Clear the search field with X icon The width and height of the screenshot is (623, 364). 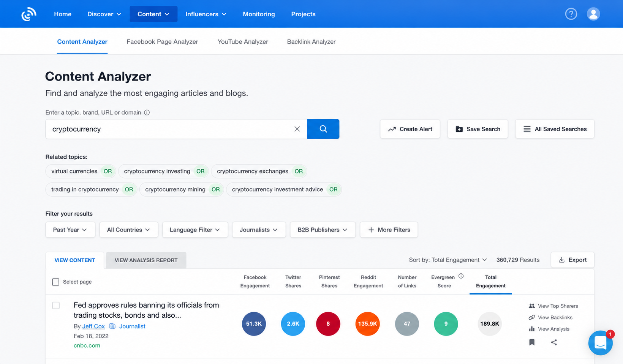[297, 129]
